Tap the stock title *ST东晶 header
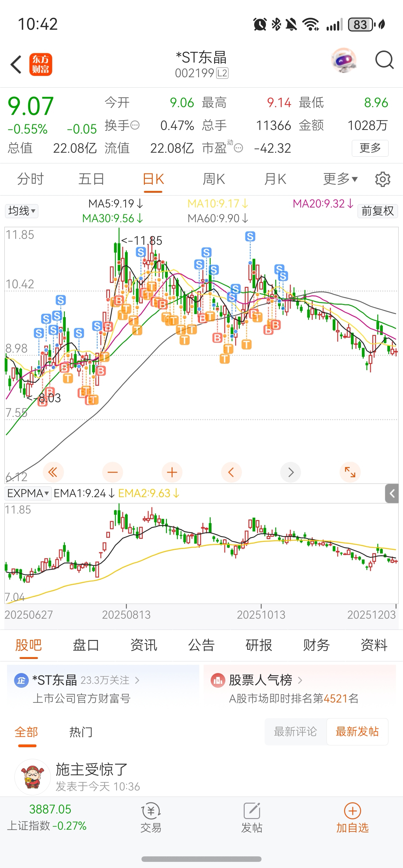This screenshot has height=868, width=403. click(201, 58)
